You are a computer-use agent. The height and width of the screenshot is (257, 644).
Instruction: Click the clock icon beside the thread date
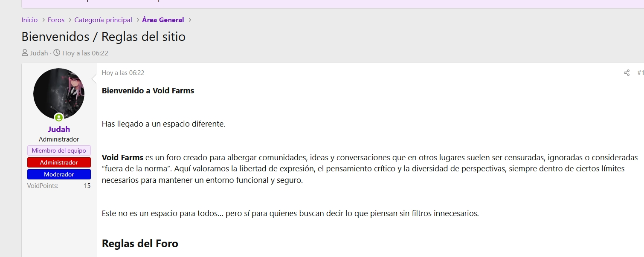(57, 53)
